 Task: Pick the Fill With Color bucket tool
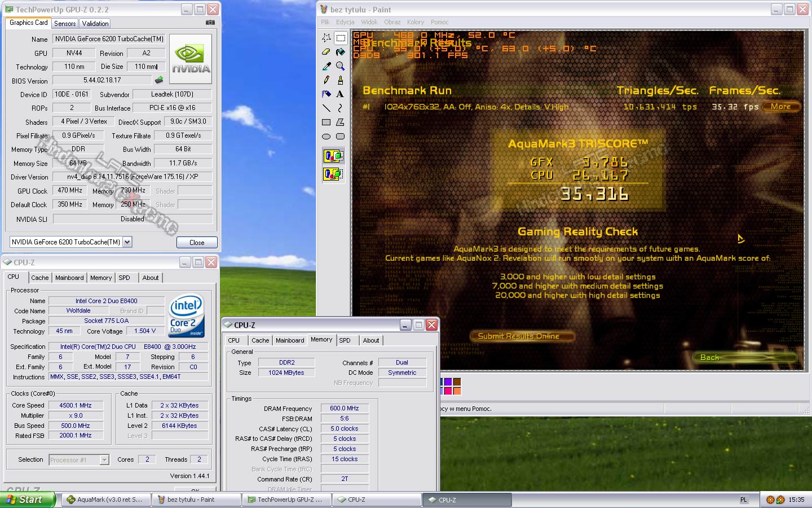coord(341,52)
